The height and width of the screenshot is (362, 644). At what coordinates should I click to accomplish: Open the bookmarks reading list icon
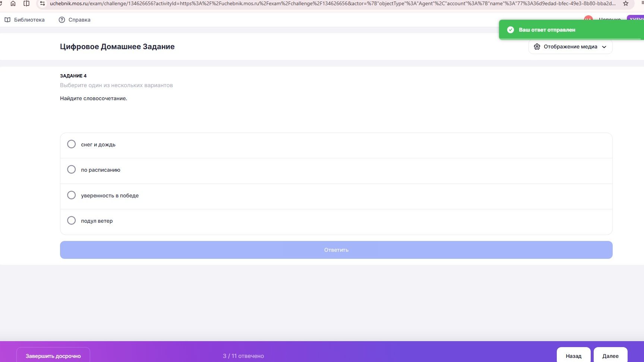point(26,3)
